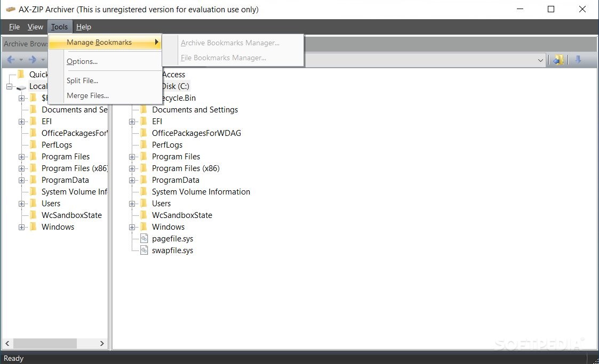Select 'PerfLogs' label in right pane

pyautogui.click(x=167, y=145)
